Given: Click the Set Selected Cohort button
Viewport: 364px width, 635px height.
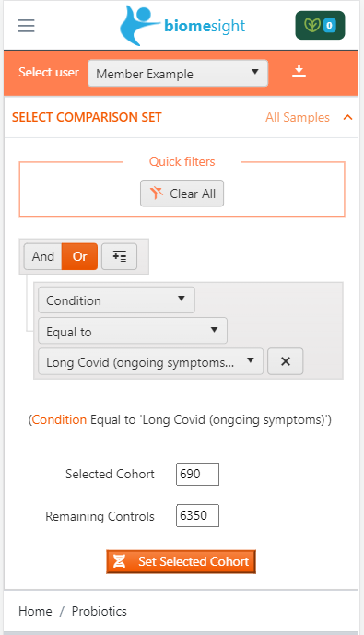Looking at the screenshot, I should click(181, 561).
